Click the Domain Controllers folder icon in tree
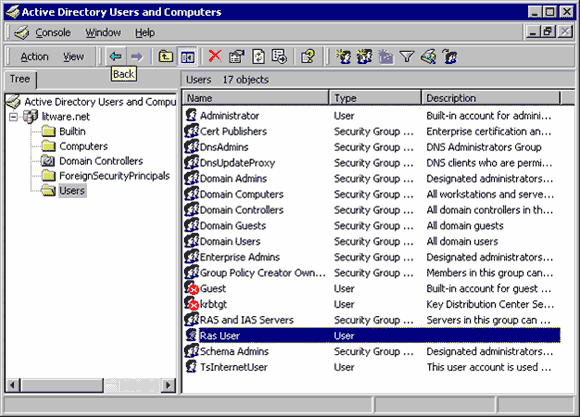The image size is (580, 417). [x=48, y=161]
